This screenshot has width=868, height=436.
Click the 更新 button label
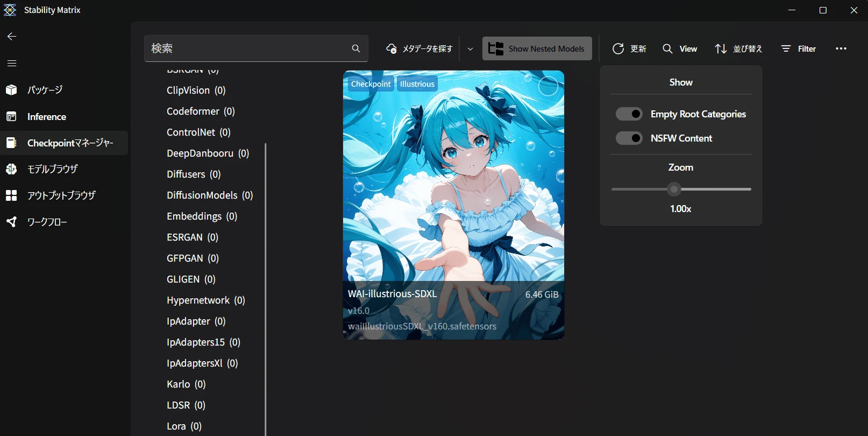point(638,48)
